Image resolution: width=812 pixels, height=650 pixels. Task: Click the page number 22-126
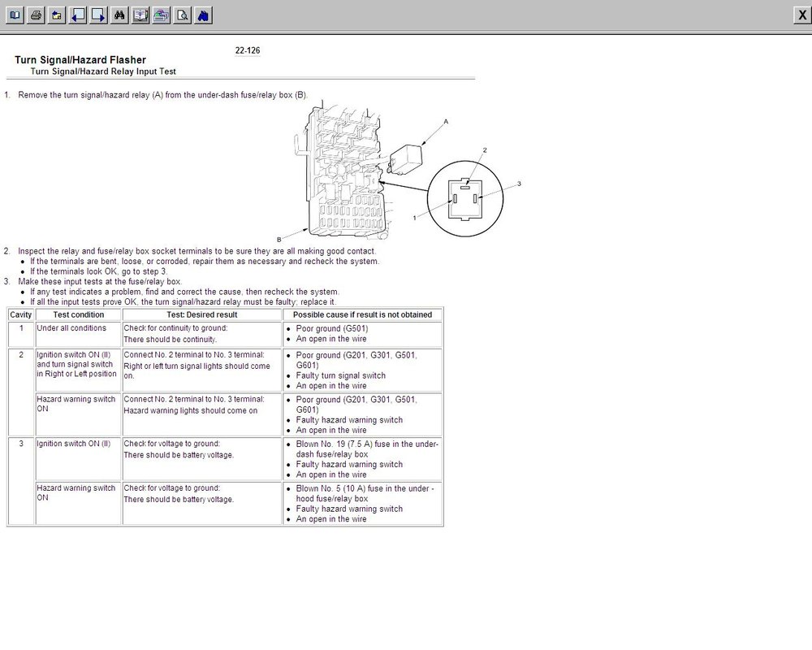pos(248,50)
